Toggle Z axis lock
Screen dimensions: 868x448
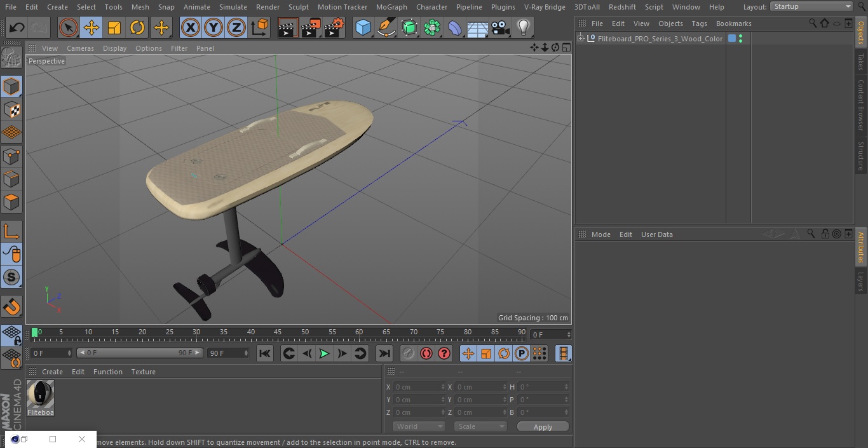pos(236,27)
